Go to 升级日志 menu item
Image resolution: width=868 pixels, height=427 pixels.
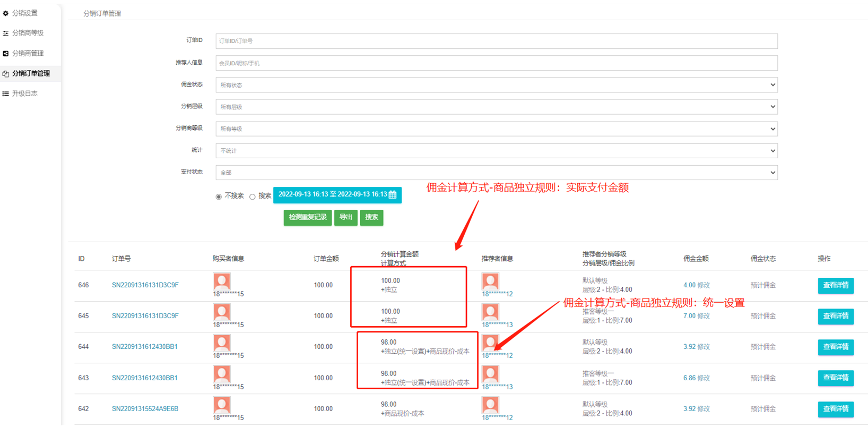pyautogui.click(x=25, y=93)
